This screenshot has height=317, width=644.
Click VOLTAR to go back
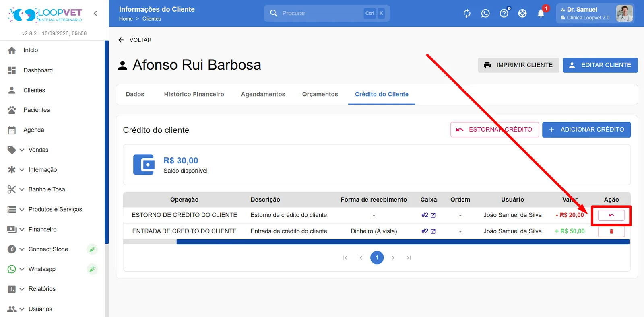(140, 40)
